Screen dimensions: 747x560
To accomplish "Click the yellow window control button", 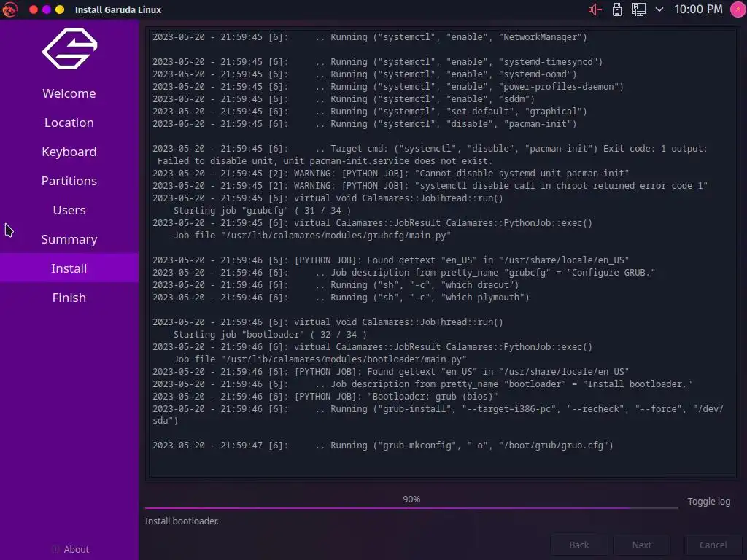I will tap(60, 9).
